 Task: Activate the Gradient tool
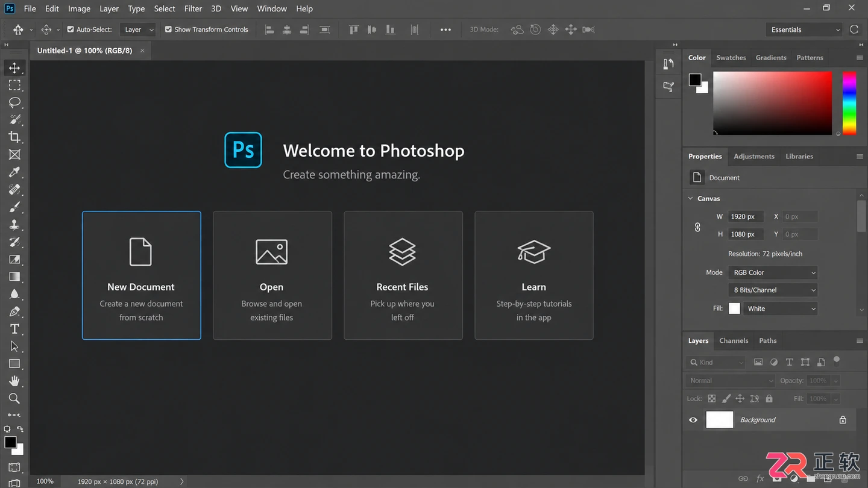click(x=14, y=277)
